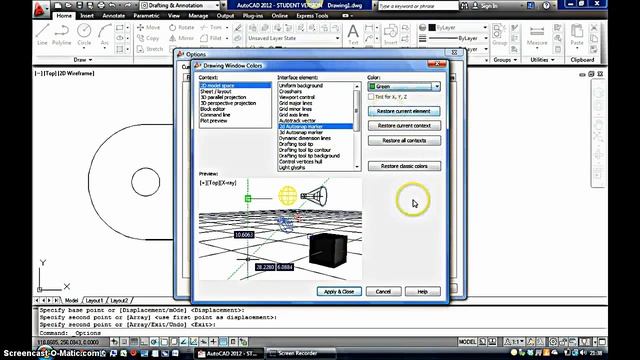
Task: Toggle MODEL space button in status bar
Action: [467, 342]
